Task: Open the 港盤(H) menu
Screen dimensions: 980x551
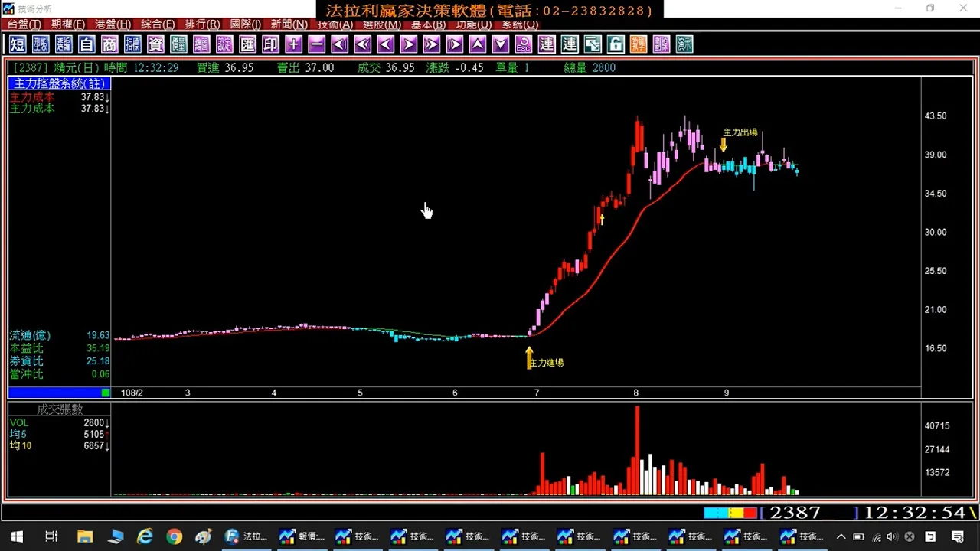Action: tap(113, 24)
